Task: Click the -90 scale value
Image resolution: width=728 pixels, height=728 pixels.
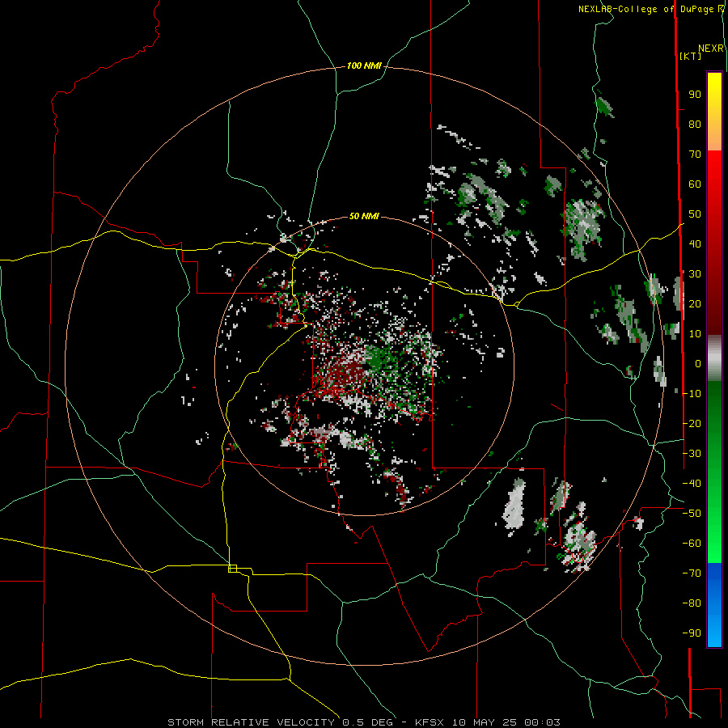Action: (692, 633)
